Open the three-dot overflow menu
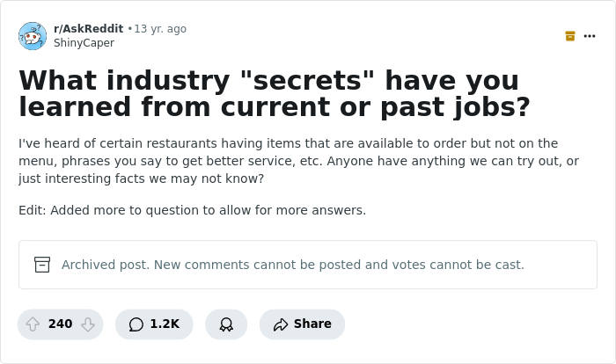Screen dimensions: 616x364 [590, 36]
